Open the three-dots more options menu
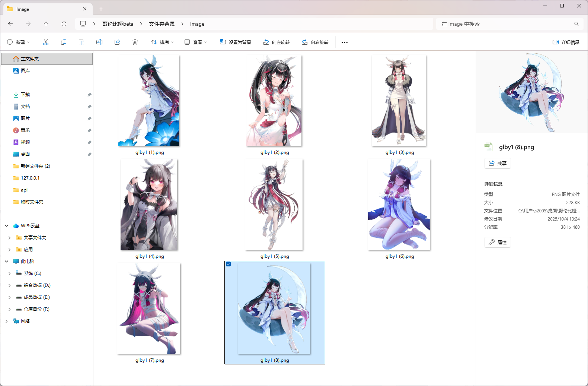This screenshot has height=386, width=588. click(345, 42)
